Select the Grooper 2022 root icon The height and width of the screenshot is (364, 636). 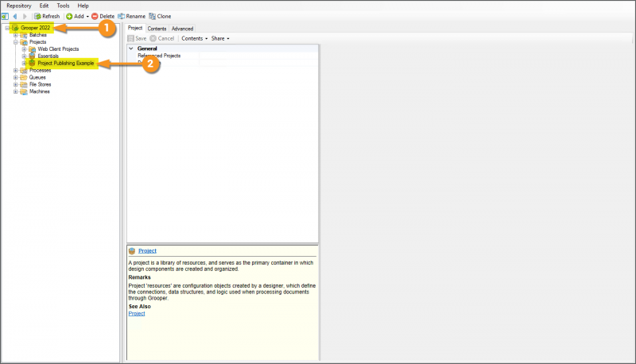click(x=15, y=28)
